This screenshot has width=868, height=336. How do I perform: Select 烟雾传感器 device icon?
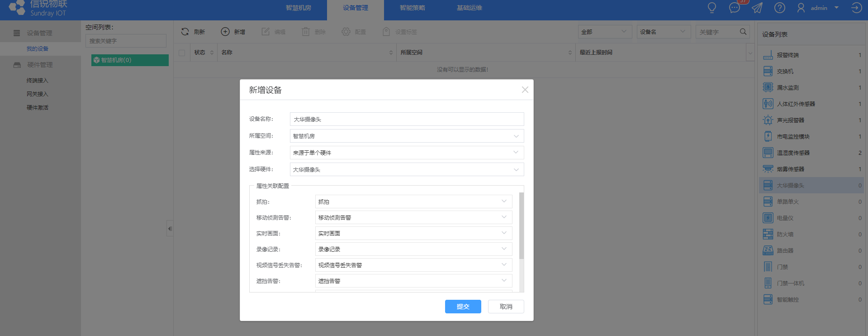[x=768, y=169]
